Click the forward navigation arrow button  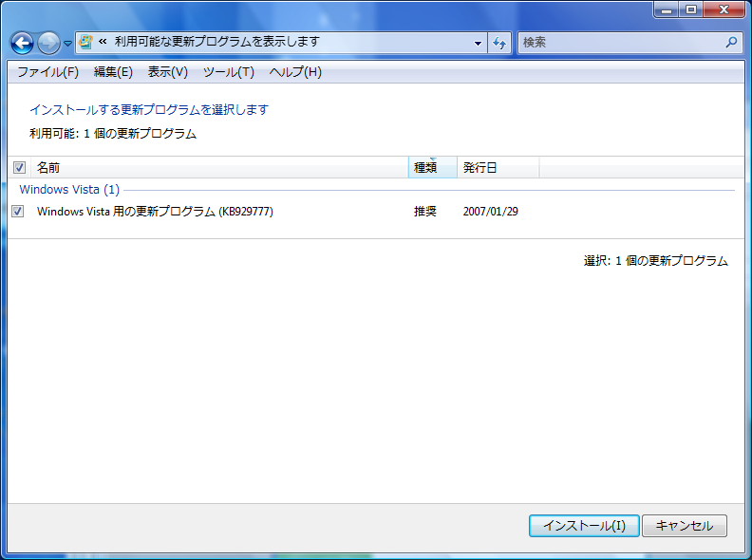(49, 43)
